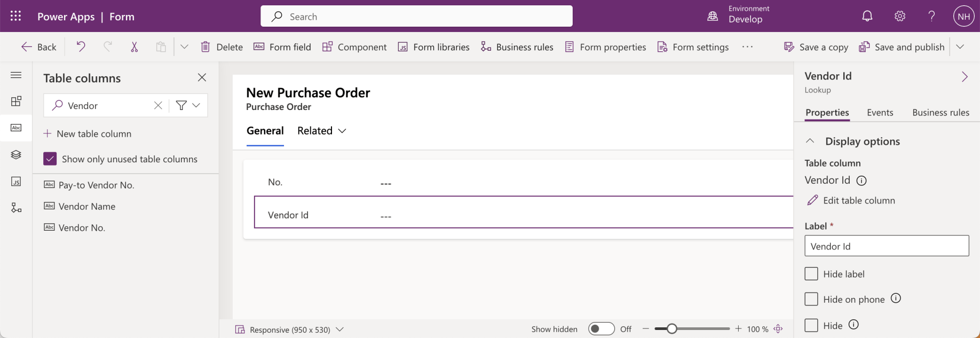Open the column filter funnel dropdown
Image resolution: width=980 pixels, height=338 pixels.
[188, 105]
